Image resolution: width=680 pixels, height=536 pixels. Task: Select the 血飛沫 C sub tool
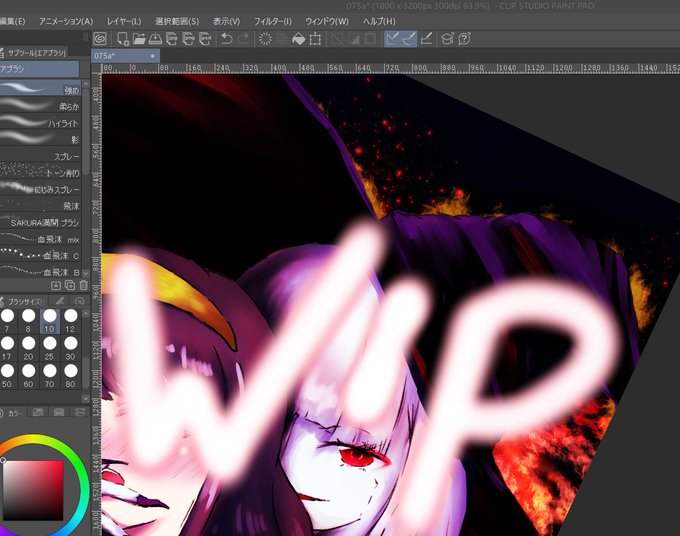[40, 255]
